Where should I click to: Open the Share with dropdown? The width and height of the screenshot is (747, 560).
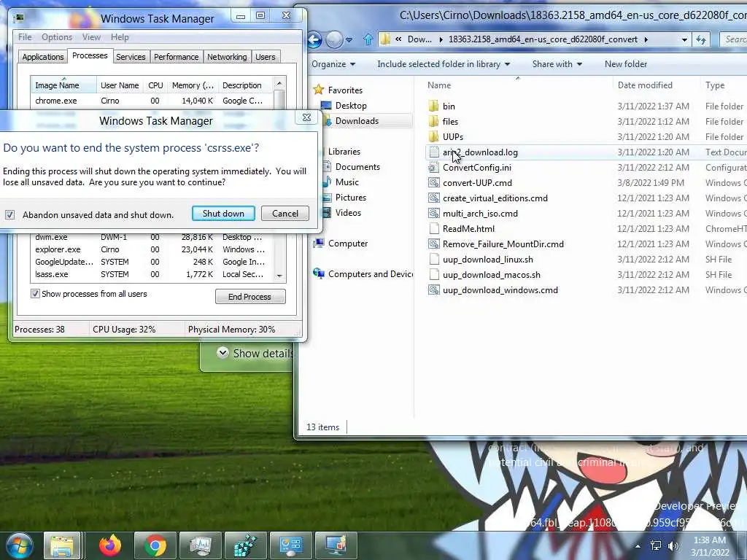click(557, 64)
